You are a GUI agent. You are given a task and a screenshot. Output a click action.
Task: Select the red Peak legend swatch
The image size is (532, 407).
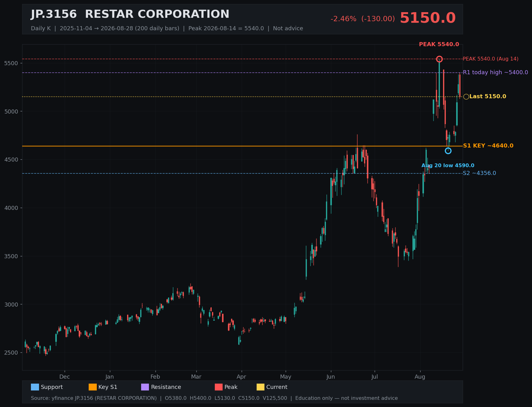pos(219,387)
